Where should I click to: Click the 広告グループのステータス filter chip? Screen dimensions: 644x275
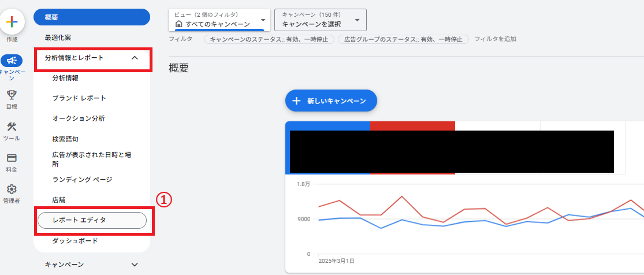403,39
